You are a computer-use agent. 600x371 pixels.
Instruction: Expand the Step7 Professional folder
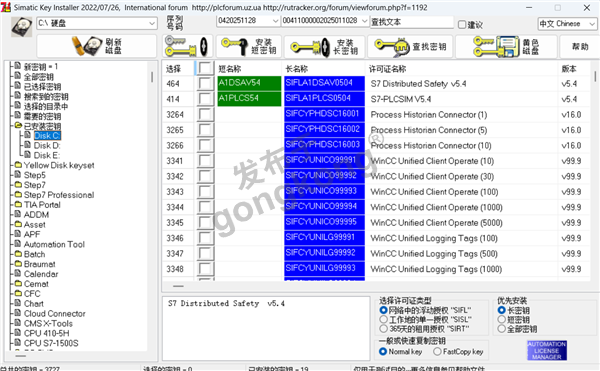click(x=18, y=195)
